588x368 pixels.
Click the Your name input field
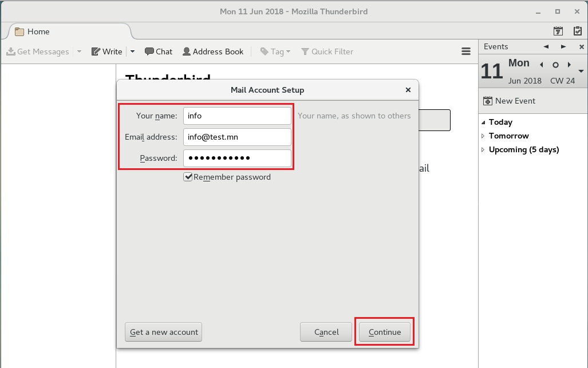(237, 116)
